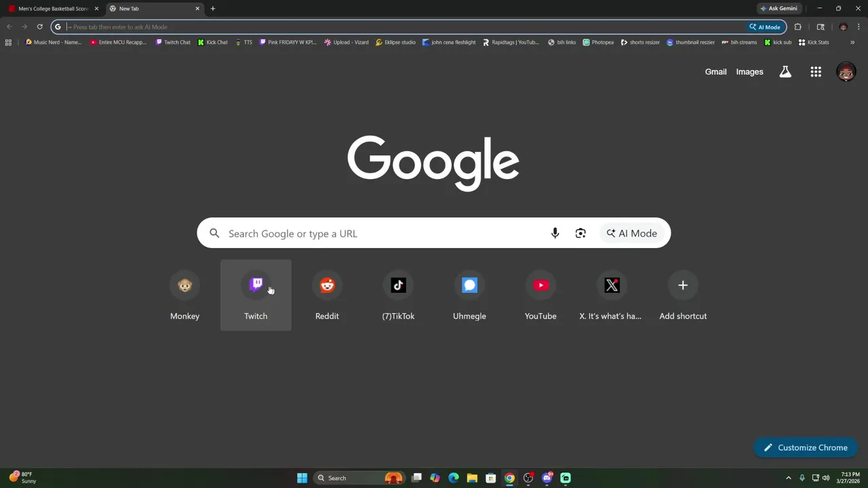Open Chrome profile avatar in toolbar

[x=843, y=27]
